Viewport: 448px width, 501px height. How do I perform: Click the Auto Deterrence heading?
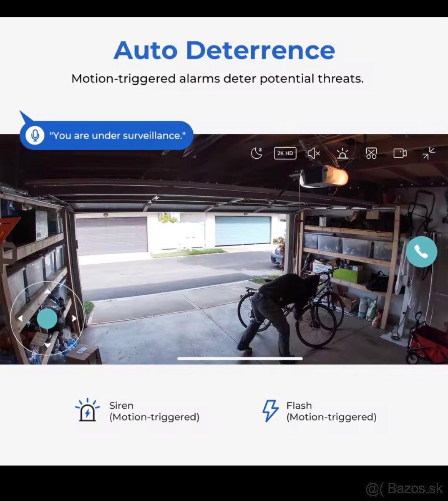pos(224,51)
